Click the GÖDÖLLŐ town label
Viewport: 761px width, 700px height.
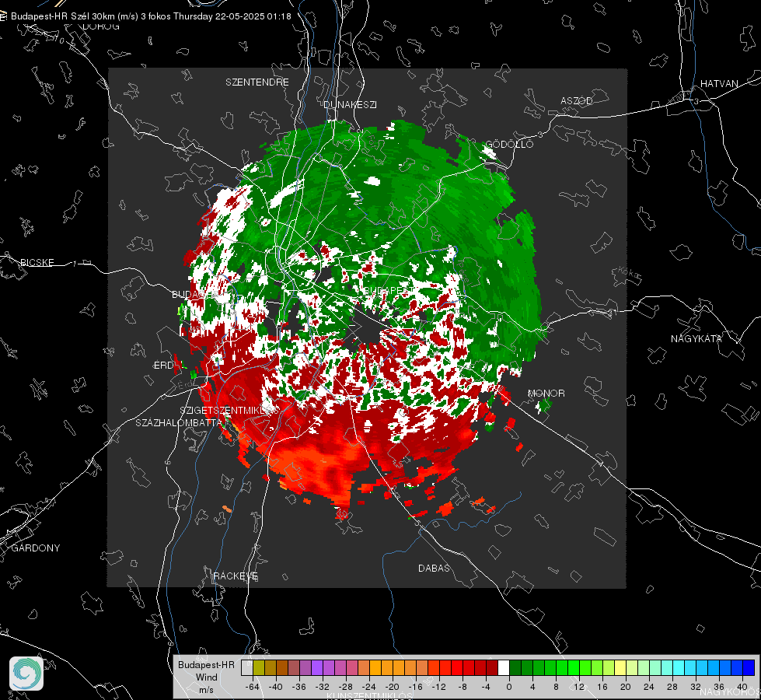[509, 144]
